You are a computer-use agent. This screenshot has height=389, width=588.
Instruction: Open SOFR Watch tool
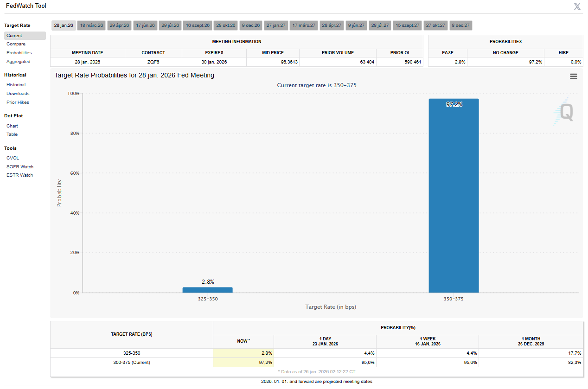pos(20,167)
